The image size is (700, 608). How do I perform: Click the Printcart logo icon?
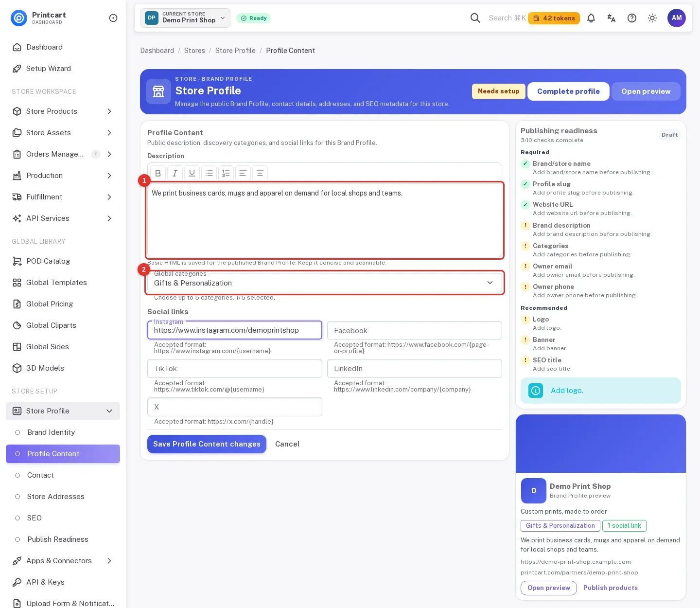(19, 18)
